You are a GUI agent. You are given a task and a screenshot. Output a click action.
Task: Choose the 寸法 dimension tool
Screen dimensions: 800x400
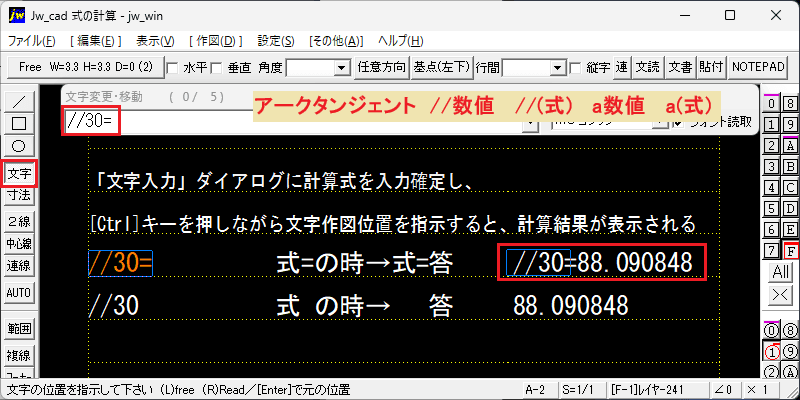click(19, 195)
